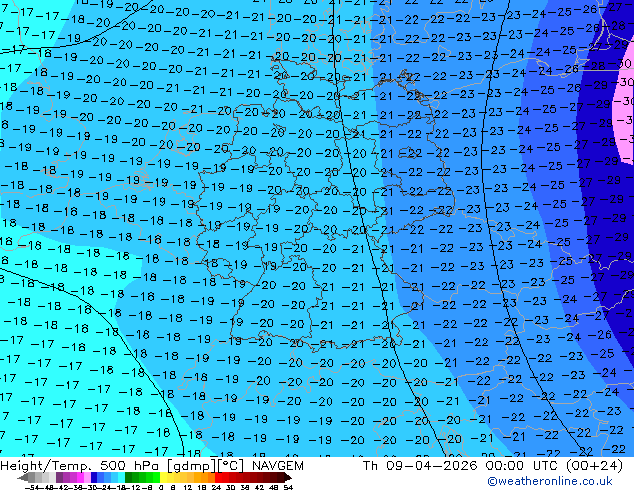The height and width of the screenshot is (490, 634).
Task: Click the legend scale value 54
Action: [288, 488]
